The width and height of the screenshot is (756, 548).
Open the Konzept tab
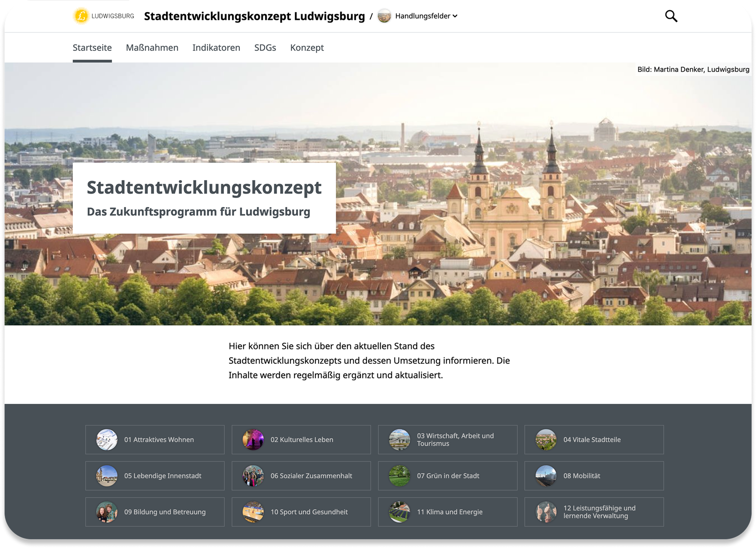point(307,48)
